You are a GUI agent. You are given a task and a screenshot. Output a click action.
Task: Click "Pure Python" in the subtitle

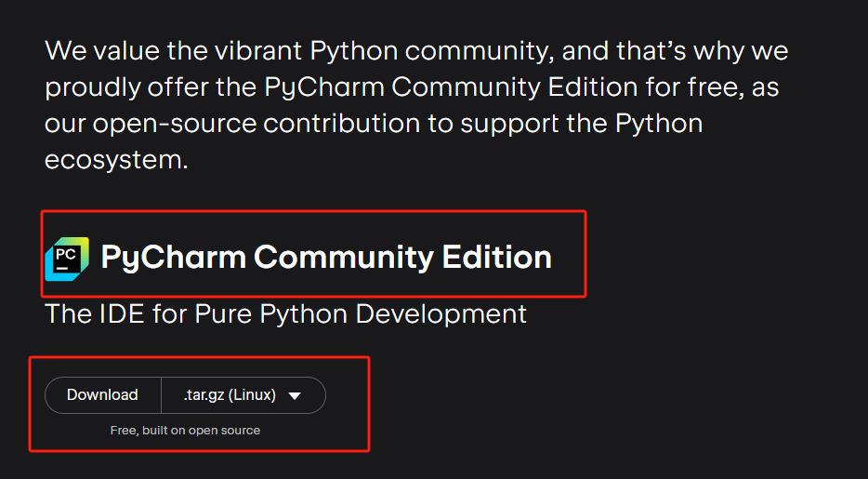269,313
